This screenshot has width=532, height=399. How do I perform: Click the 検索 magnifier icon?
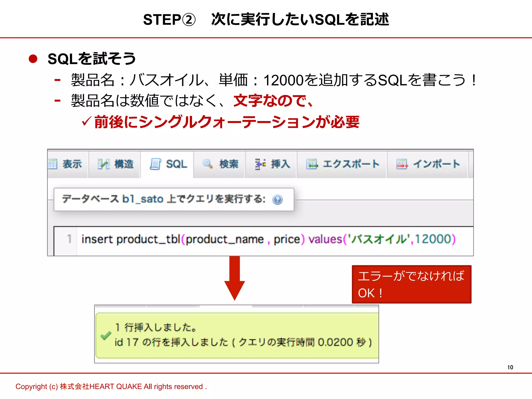208,164
